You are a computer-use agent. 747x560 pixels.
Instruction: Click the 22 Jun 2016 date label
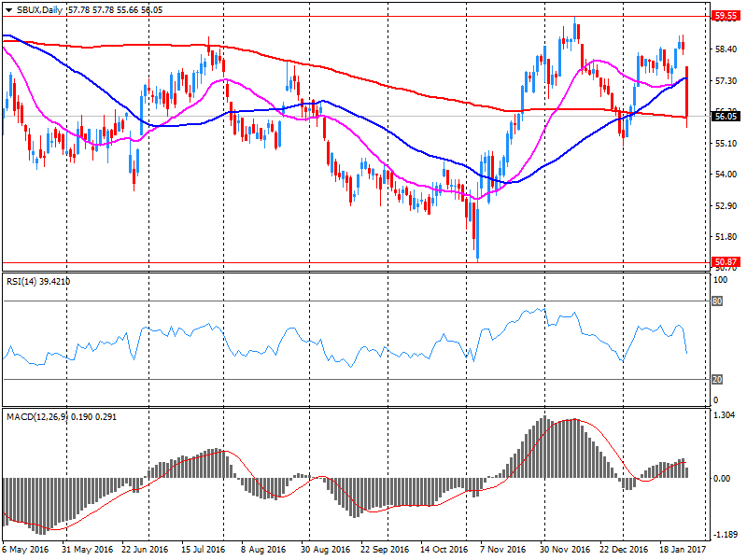[145, 551]
